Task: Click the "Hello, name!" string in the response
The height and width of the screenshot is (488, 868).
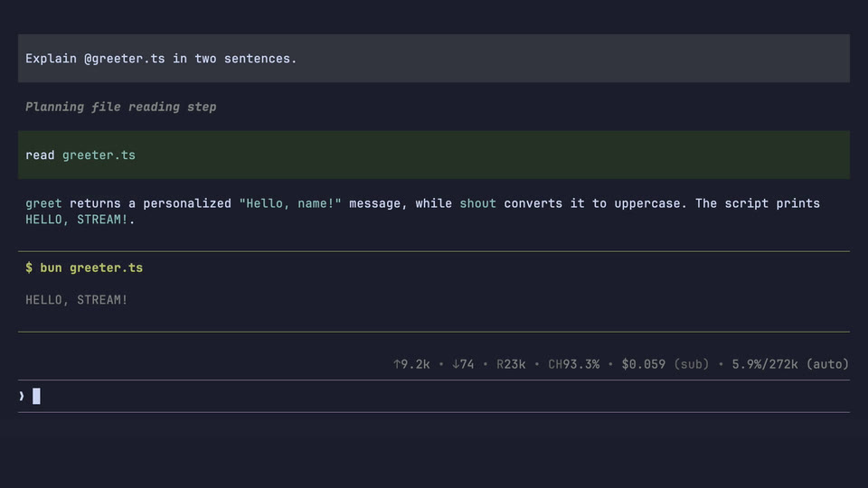Action: (x=290, y=203)
